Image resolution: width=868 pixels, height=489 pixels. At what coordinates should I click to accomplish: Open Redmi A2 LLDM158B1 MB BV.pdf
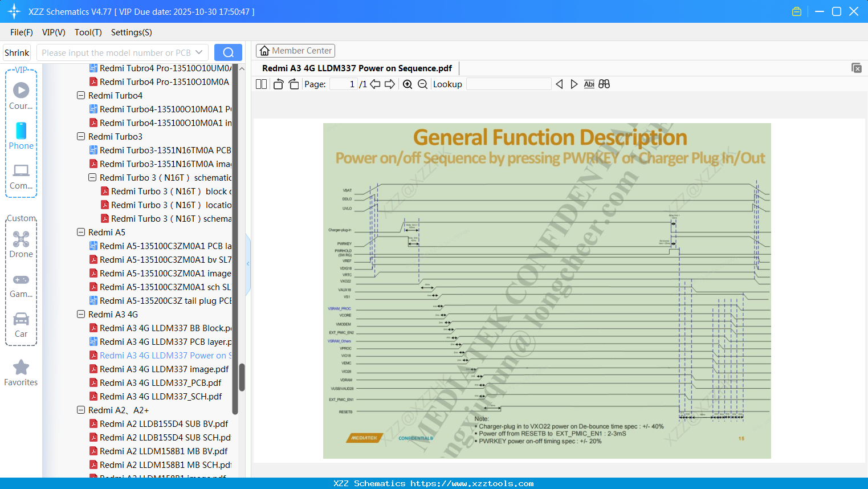(158, 451)
